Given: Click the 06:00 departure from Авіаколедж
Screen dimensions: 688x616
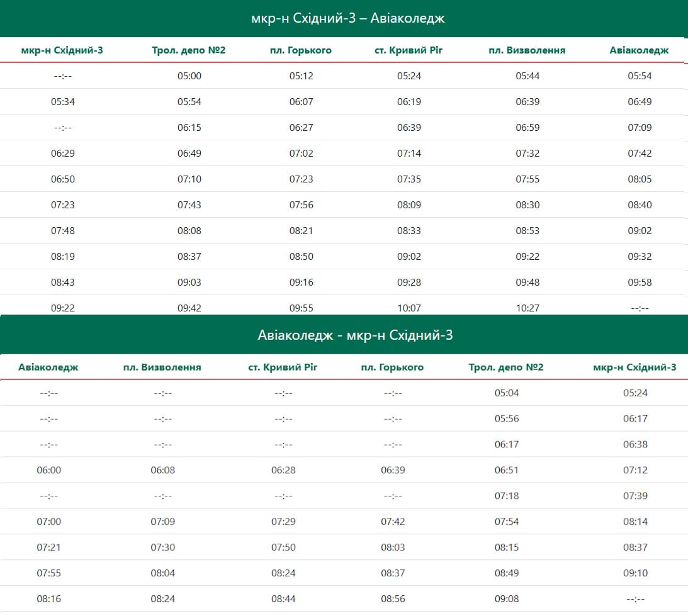Looking at the screenshot, I should (x=48, y=470).
